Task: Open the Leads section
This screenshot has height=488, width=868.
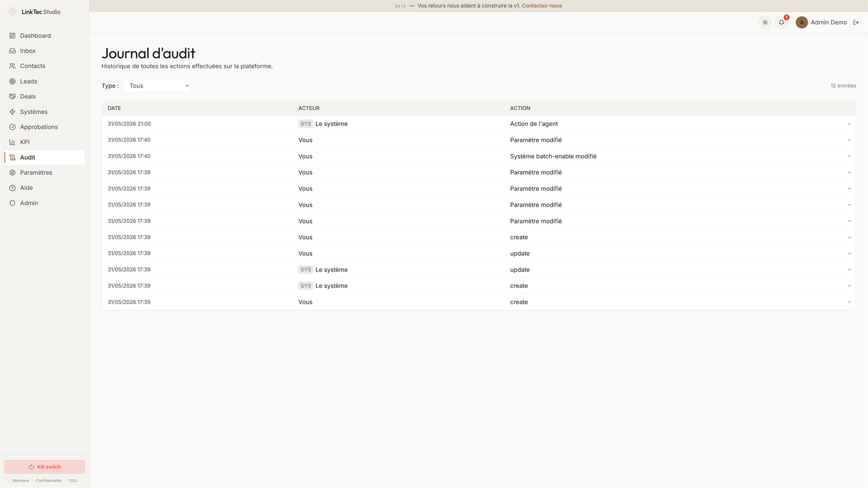Action: tap(44, 81)
